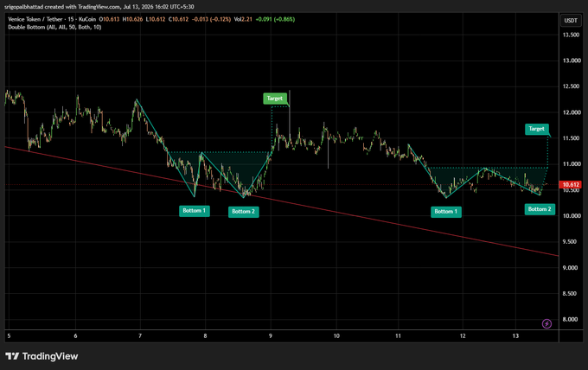Click the 9.000 price axis label
Viewport: 588px width, 370px height.
point(571,268)
